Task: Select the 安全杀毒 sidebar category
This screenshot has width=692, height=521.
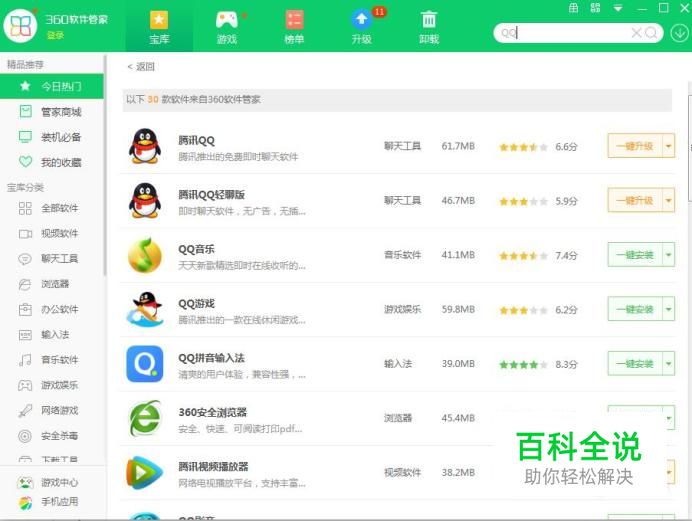Action: [52, 436]
